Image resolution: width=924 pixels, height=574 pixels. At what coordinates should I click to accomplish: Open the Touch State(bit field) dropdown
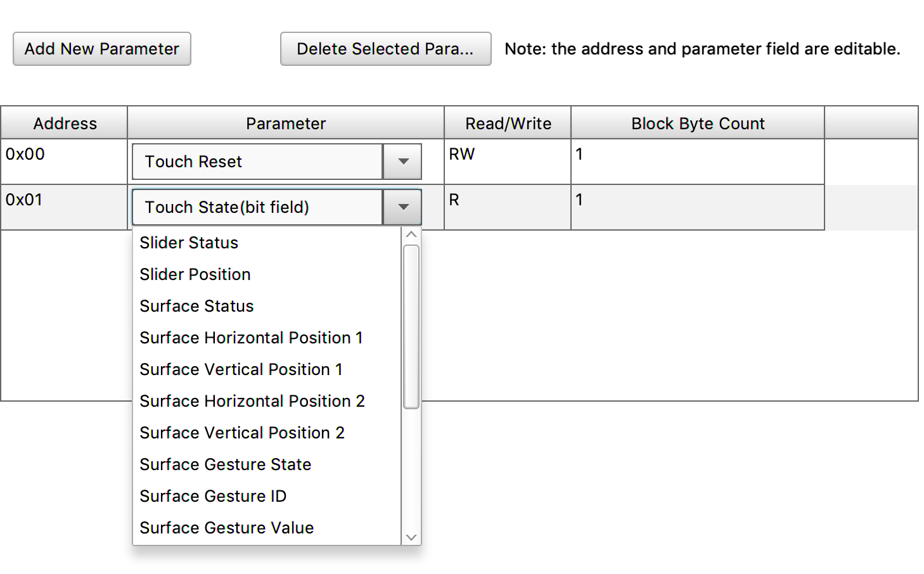tap(402, 207)
